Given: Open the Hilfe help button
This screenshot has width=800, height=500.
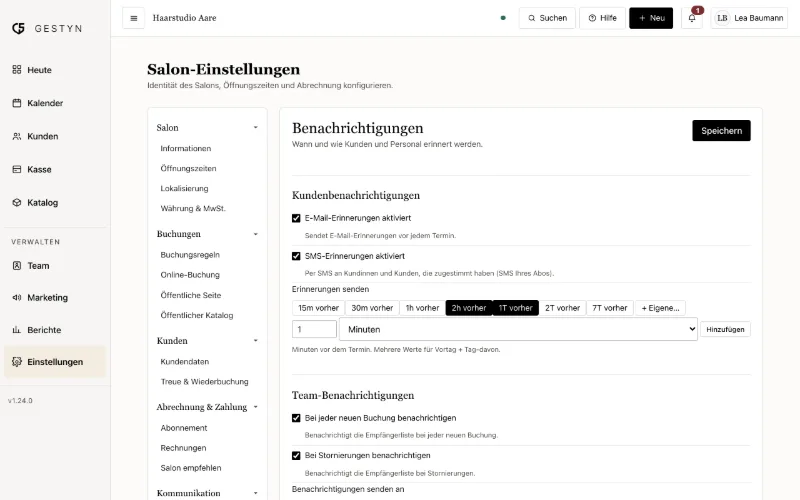Looking at the screenshot, I should click(x=602, y=18).
